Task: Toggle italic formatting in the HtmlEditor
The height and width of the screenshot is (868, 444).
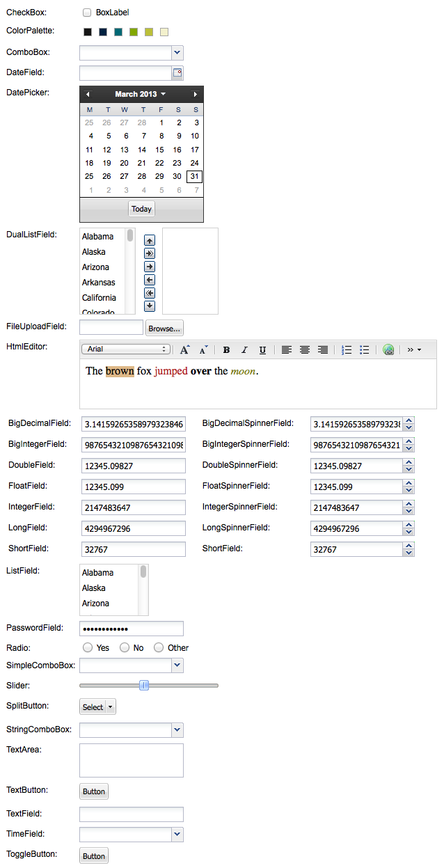Action: (244, 349)
